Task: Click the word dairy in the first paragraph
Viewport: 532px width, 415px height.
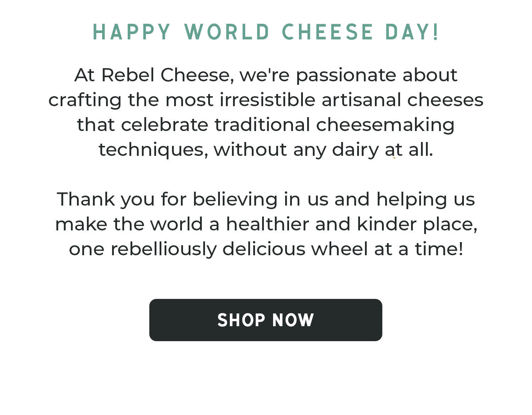Action: point(355,150)
